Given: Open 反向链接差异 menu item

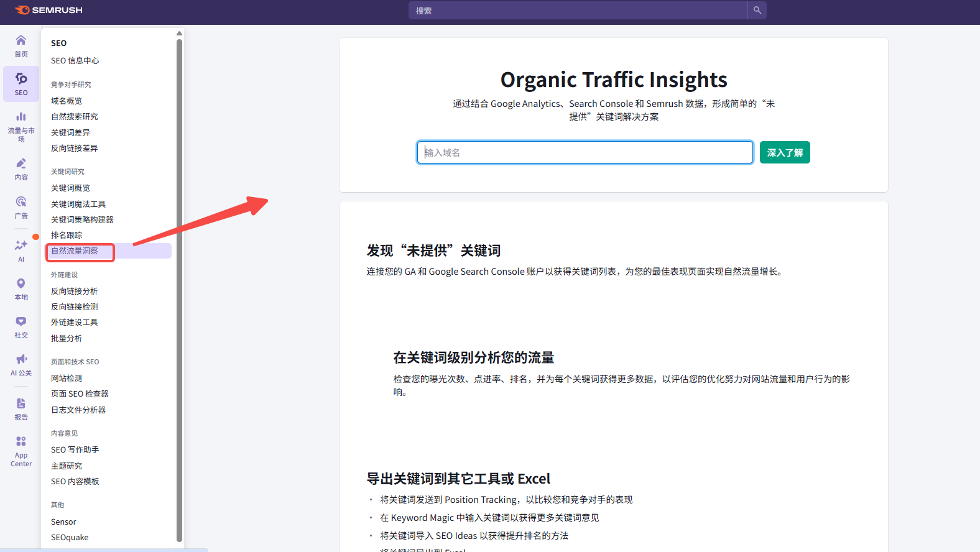Looking at the screenshot, I should pos(75,148).
